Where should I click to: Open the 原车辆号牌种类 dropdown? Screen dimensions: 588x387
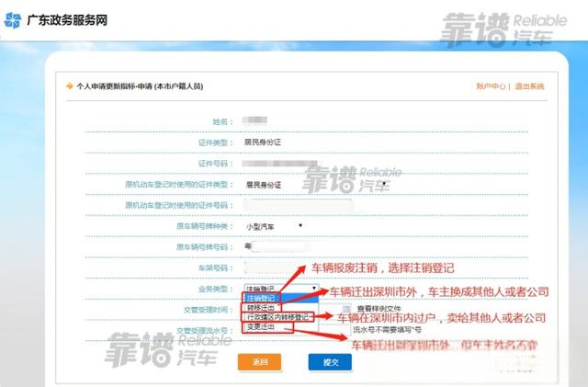(274, 226)
